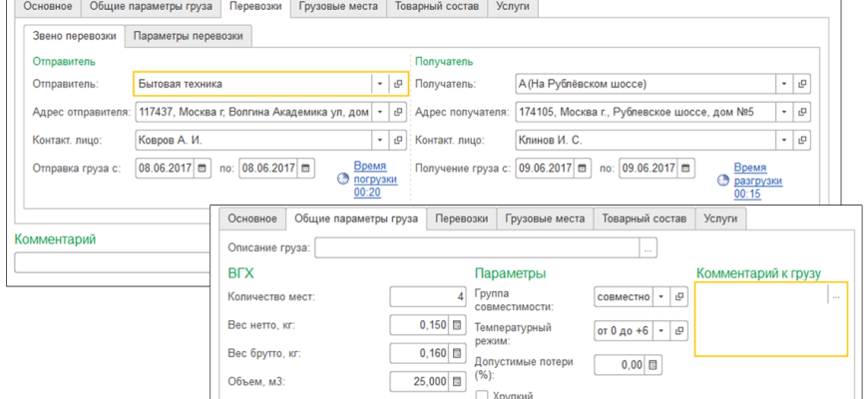
Task: Switch to the Параметры перевозки tab
Action: [189, 36]
